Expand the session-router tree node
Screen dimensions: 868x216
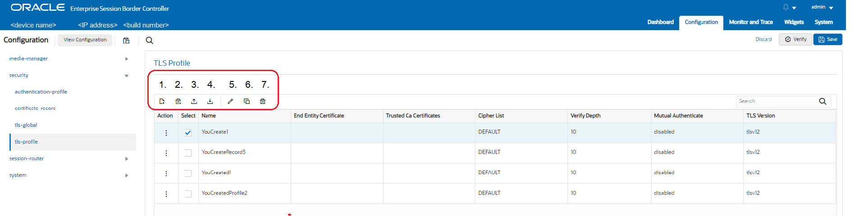tap(127, 159)
